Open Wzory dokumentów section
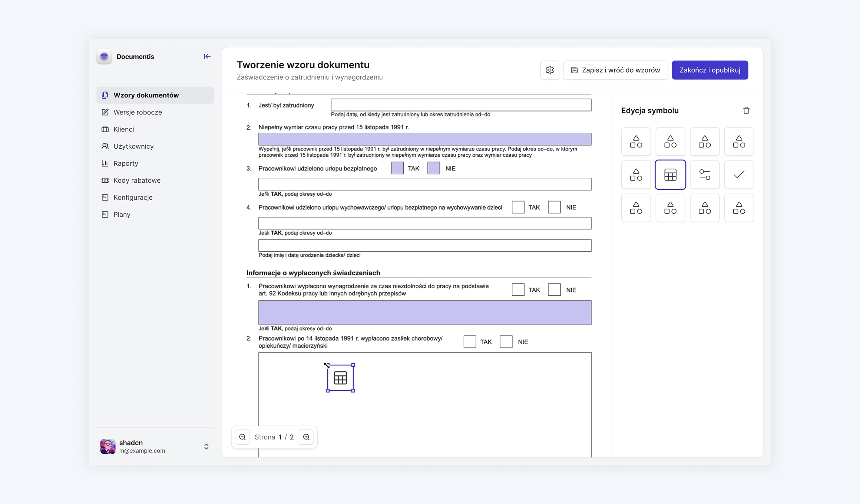 pyautogui.click(x=155, y=95)
